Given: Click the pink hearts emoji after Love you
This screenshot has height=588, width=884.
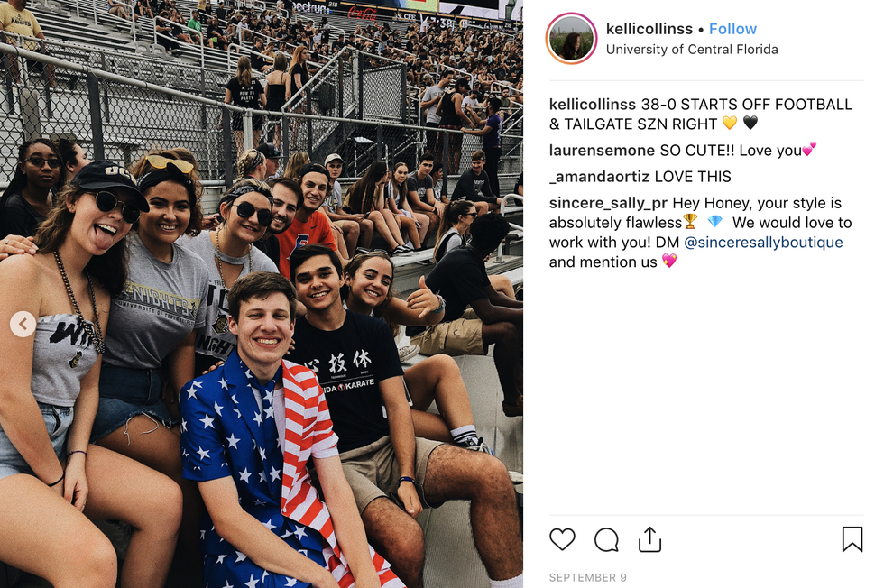Looking at the screenshot, I should (x=810, y=150).
